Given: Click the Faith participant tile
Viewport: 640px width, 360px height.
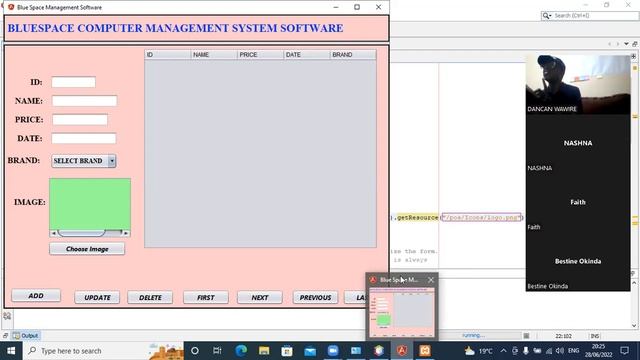Looking at the screenshot, I should (578, 202).
